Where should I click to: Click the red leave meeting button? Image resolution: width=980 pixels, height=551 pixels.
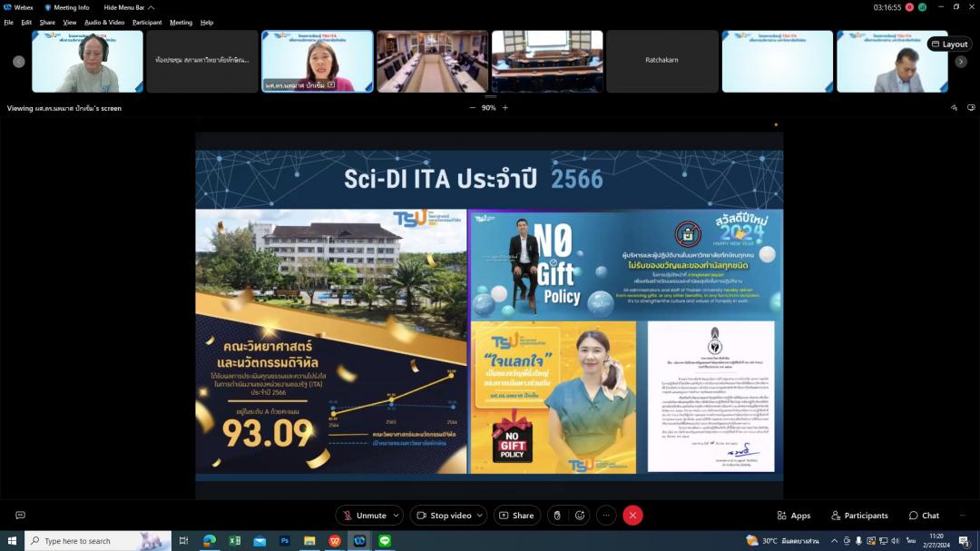tap(632, 516)
